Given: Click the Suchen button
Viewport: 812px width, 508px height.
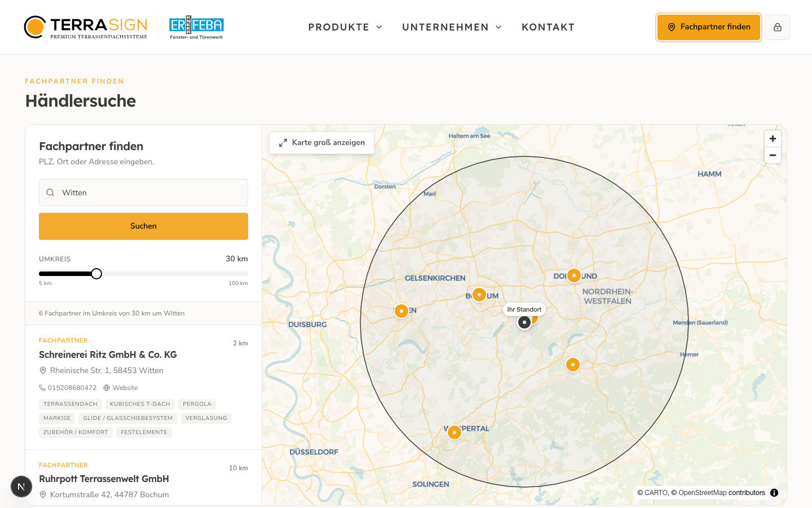Looking at the screenshot, I should (143, 226).
